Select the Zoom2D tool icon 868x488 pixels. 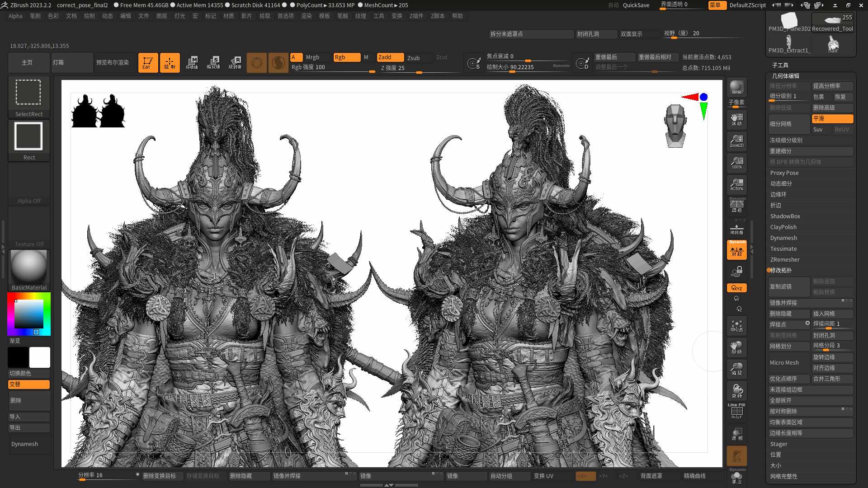point(736,141)
